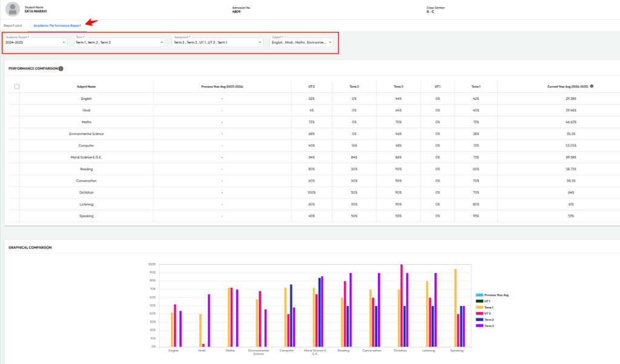Click the Previous Year Avg column header
The height and width of the screenshot is (364, 620).
pos(222,86)
